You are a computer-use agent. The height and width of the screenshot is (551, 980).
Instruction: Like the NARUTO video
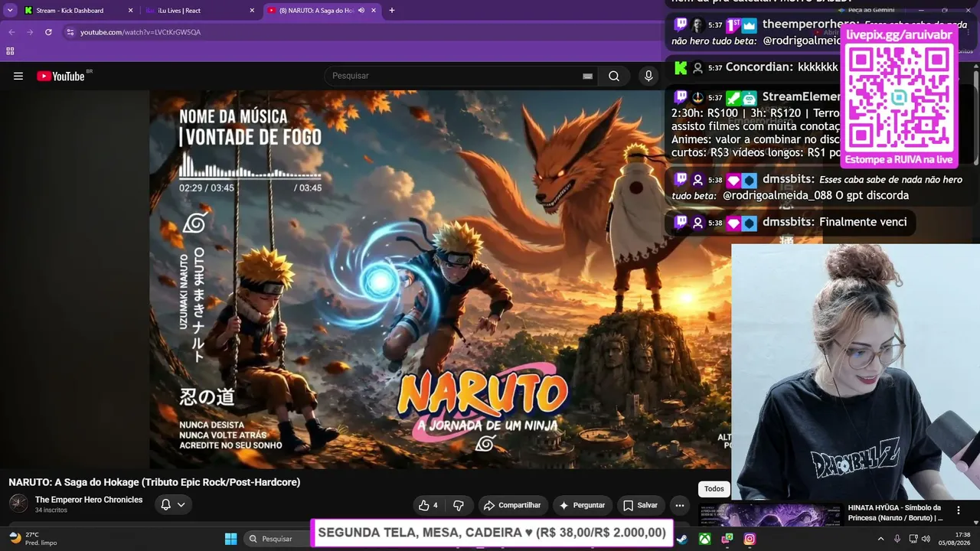(x=428, y=505)
